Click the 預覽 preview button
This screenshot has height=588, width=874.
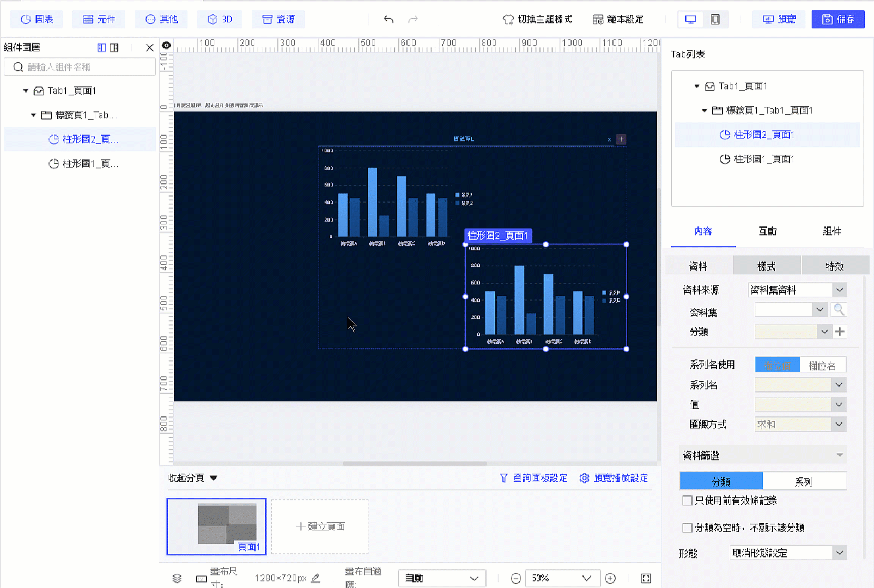click(x=779, y=20)
